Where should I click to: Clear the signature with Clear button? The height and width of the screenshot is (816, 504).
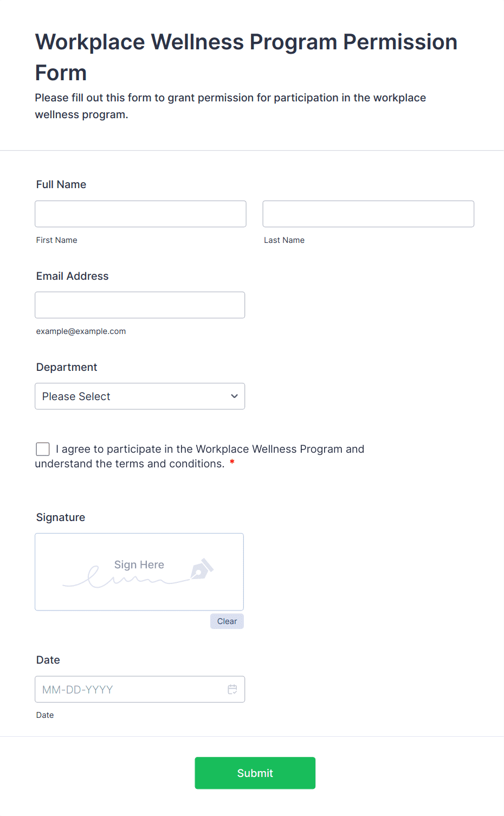[x=227, y=621]
